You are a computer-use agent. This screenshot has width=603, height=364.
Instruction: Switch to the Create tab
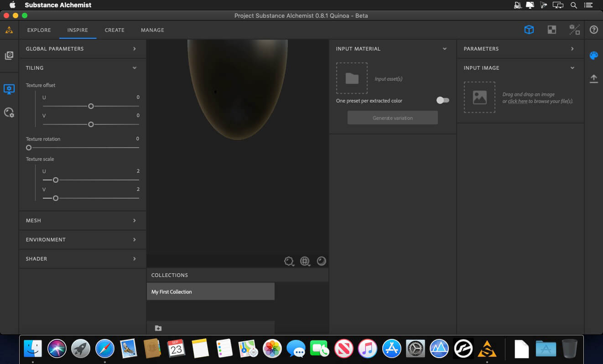114,30
